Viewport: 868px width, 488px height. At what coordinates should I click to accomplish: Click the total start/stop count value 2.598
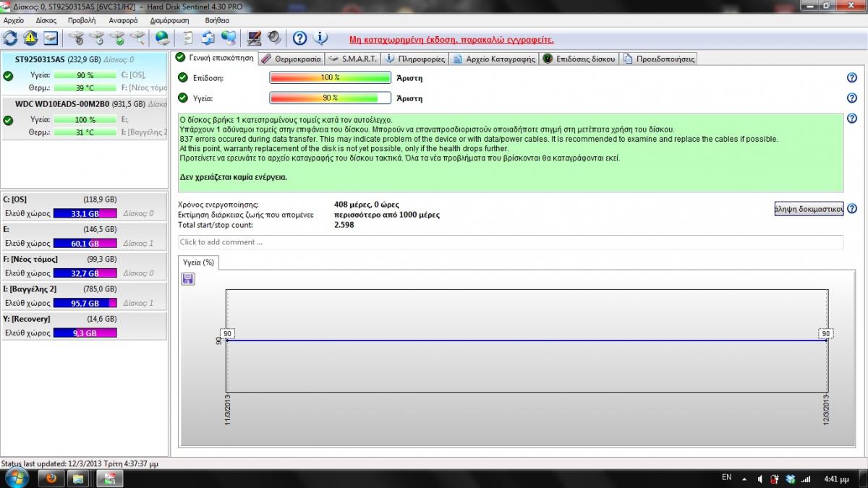(344, 225)
